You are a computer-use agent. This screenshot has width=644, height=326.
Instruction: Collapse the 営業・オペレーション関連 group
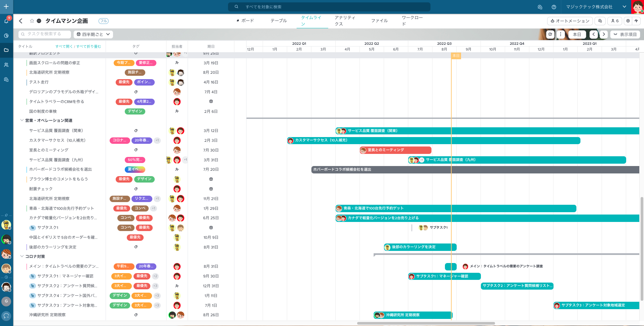click(22, 120)
